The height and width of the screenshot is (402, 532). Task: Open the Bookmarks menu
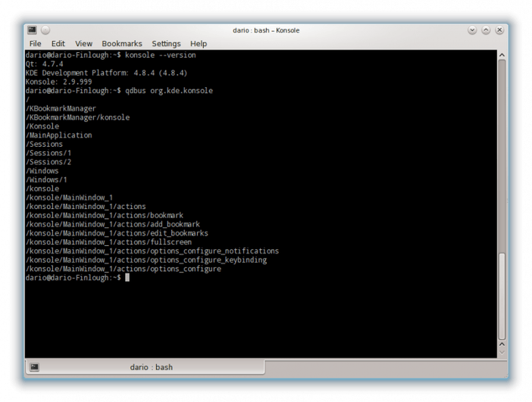point(121,44)
